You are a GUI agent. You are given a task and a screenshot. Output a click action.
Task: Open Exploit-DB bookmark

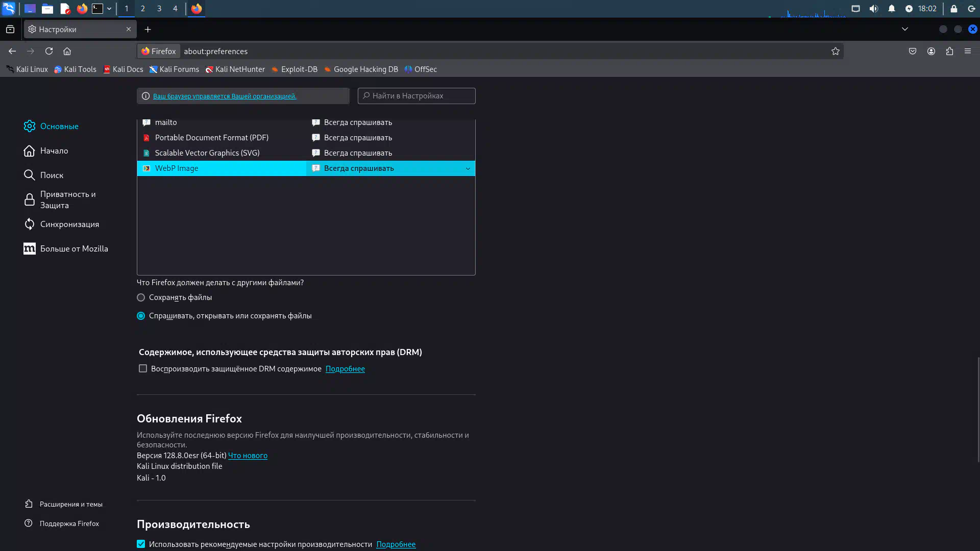294,69
